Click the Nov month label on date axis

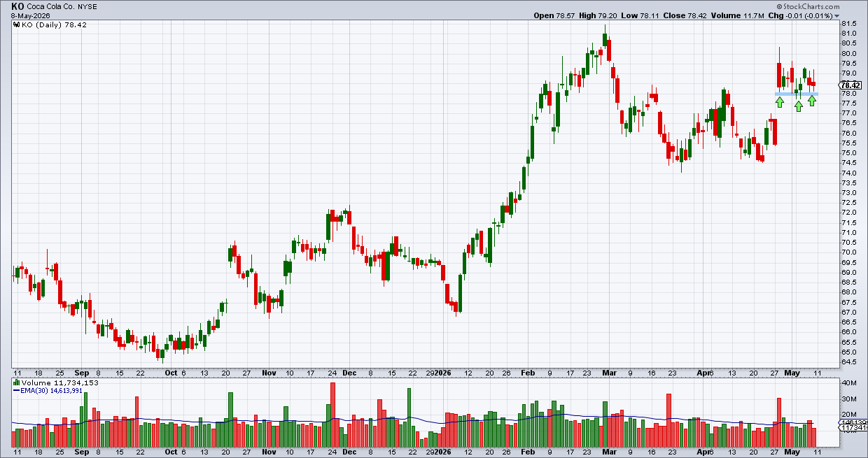pos(269,373)
